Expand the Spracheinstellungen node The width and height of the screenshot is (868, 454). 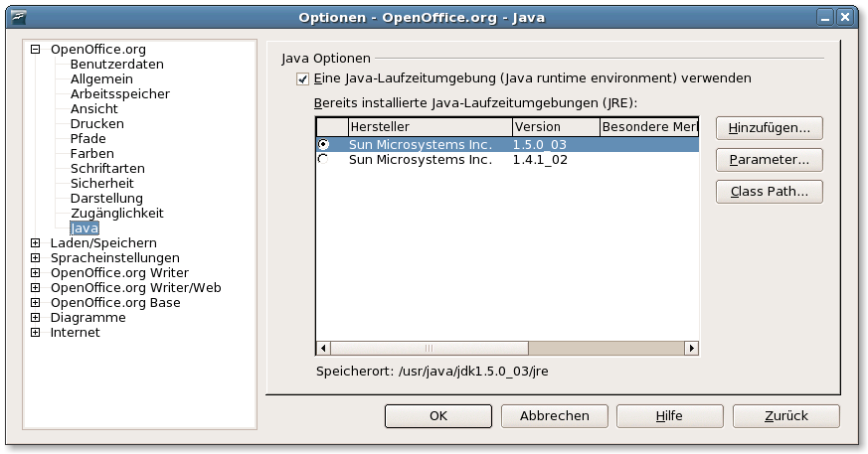36,257
